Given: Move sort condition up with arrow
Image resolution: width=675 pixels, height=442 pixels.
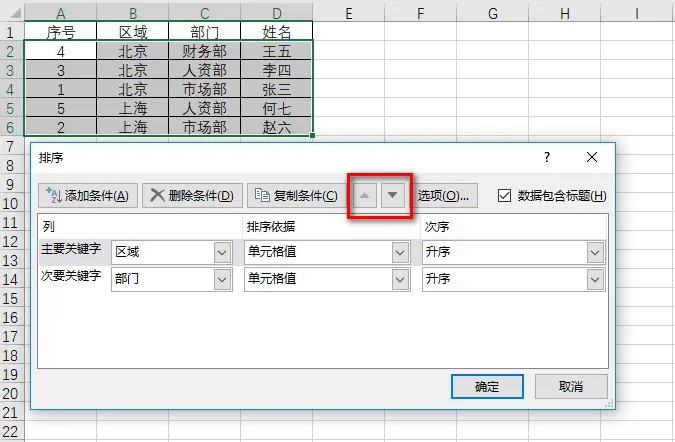Looking at the screenshot, I should [x=365, y=196].
